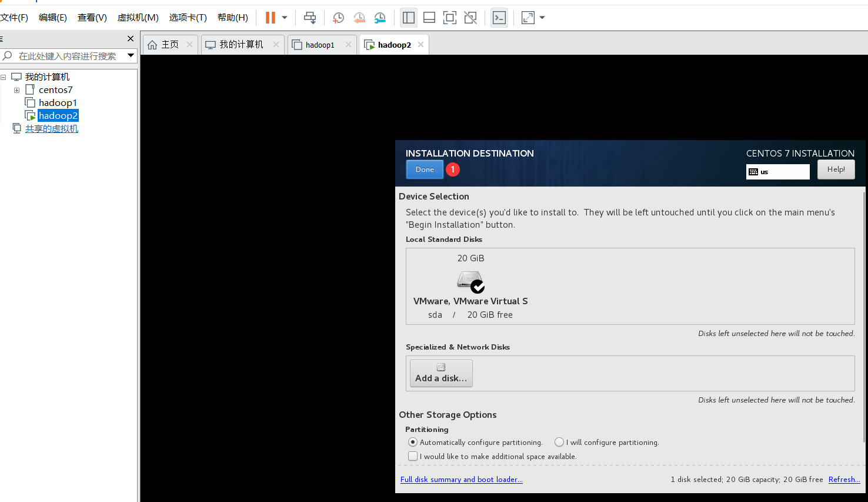Click the Done button
Screen dimensions: 868x502
(425, 169)
